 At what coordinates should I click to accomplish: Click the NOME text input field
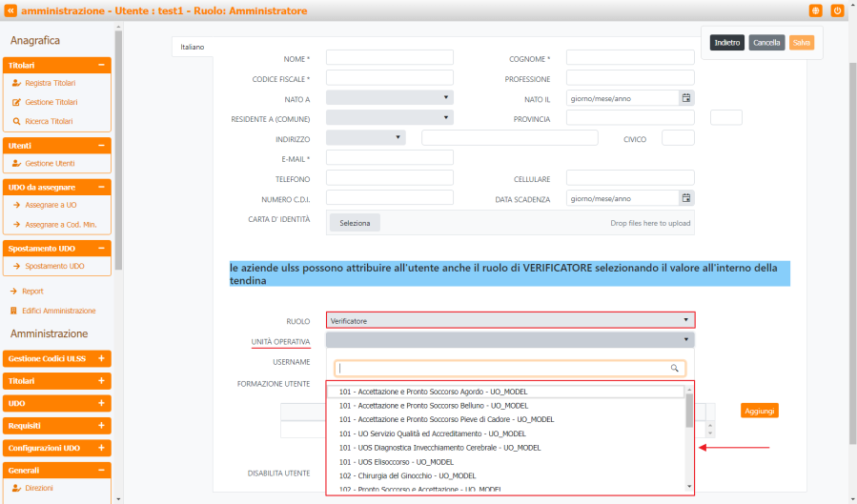tap(389, 58)
